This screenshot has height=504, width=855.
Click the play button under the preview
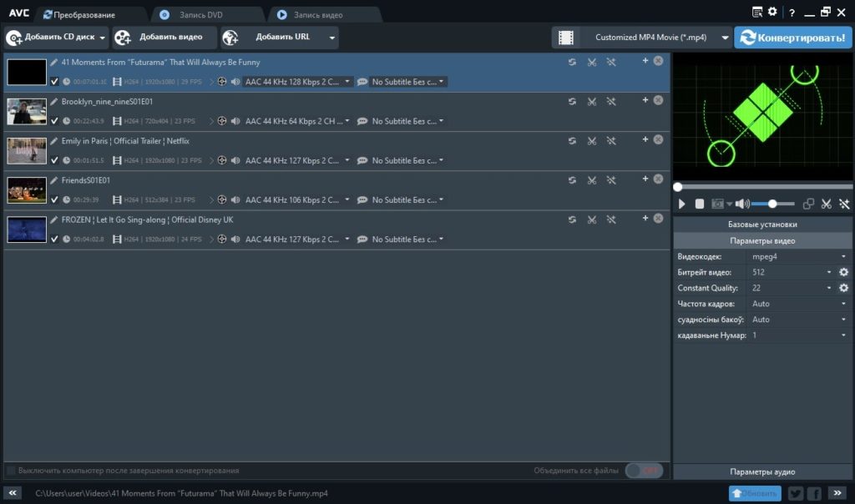click(x=682, y=204)
